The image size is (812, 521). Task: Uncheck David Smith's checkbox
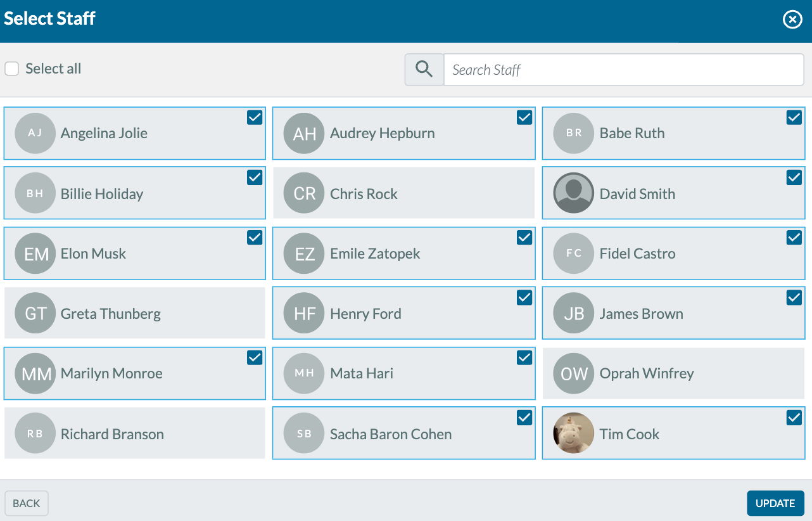coord(794,177)
